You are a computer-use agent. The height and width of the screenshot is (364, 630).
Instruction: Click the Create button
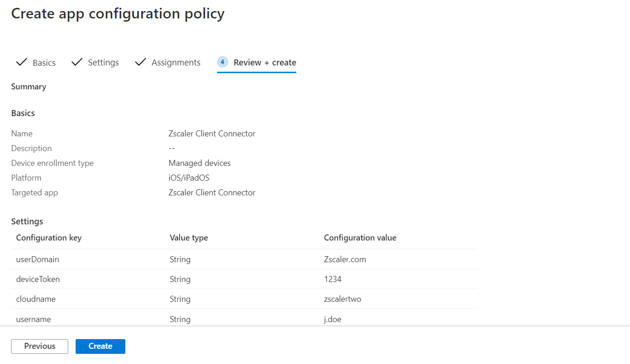pyautogui.click(x=100, y=346)
